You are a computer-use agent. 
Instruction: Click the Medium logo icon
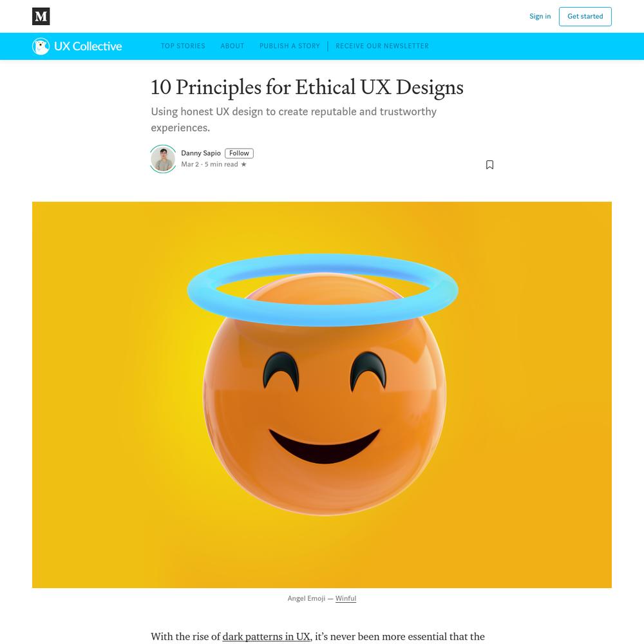pyautogui.click(x=41, y=17)
